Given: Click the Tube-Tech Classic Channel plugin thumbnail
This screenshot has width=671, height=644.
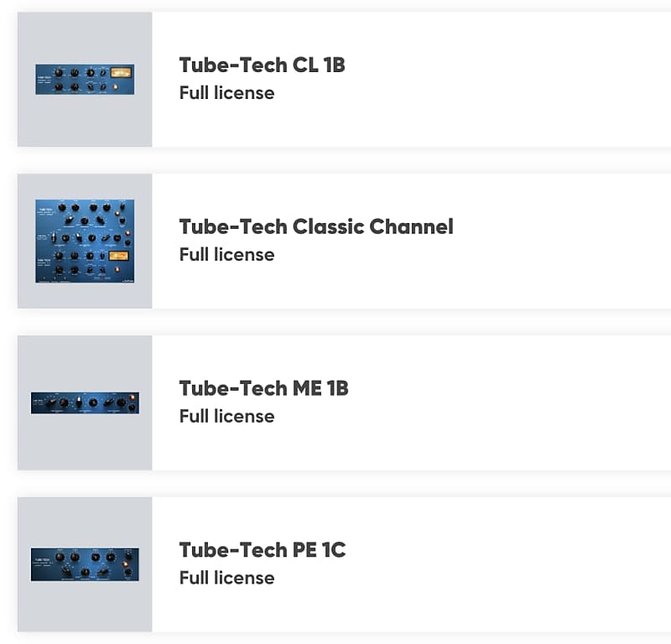Looking at the screenshot, I should [84, 240].
